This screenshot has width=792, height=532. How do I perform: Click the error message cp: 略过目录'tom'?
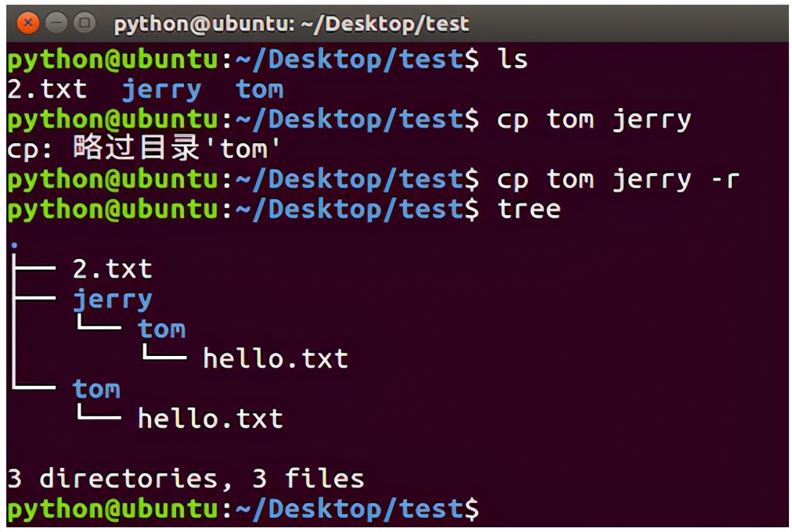[143, 149]
